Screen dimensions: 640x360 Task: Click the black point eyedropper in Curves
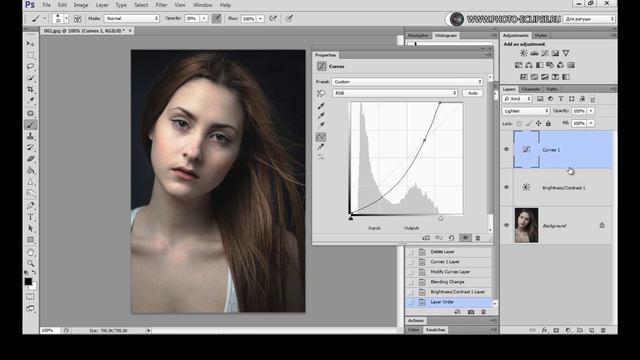[321, 106]
